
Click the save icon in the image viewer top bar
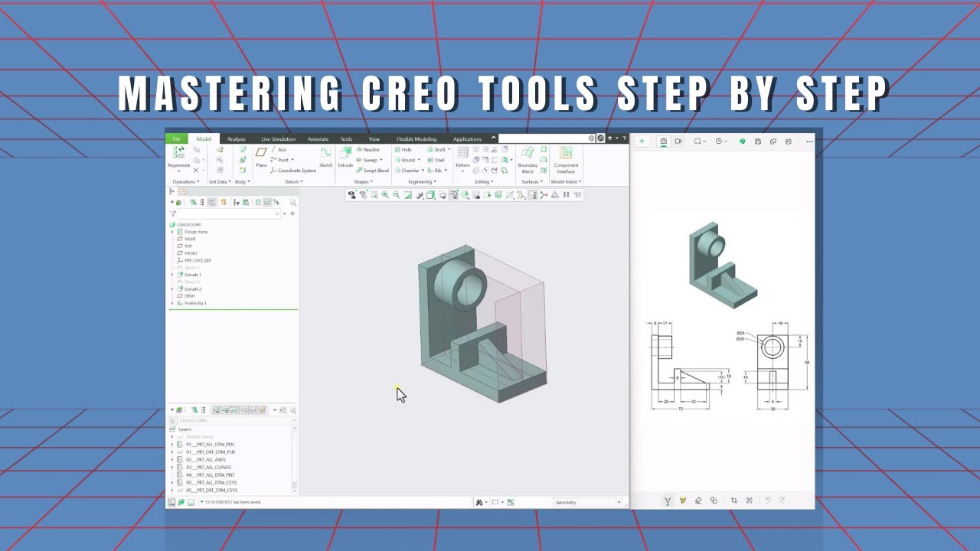point(757,142)
